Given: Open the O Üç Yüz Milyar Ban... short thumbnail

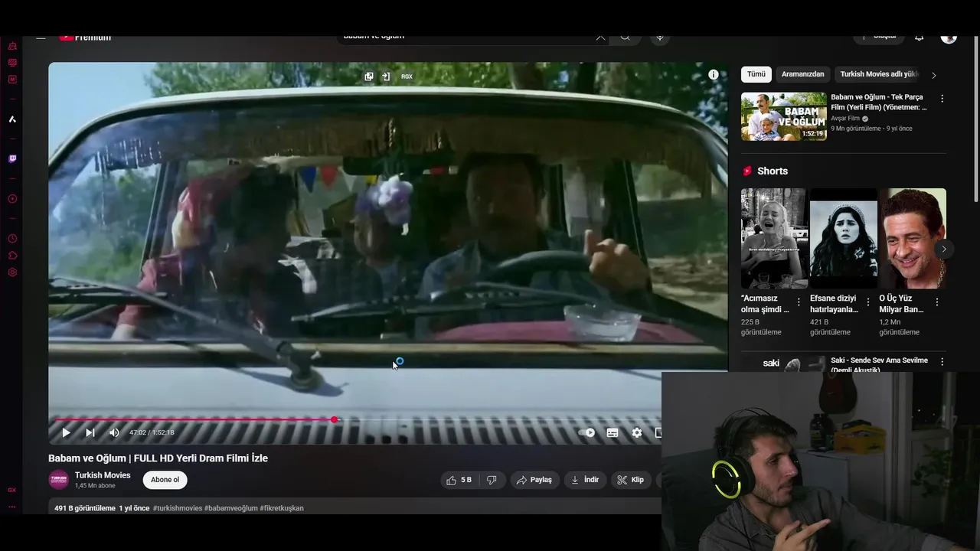Looking at the screenshot, I should (913, 238).
